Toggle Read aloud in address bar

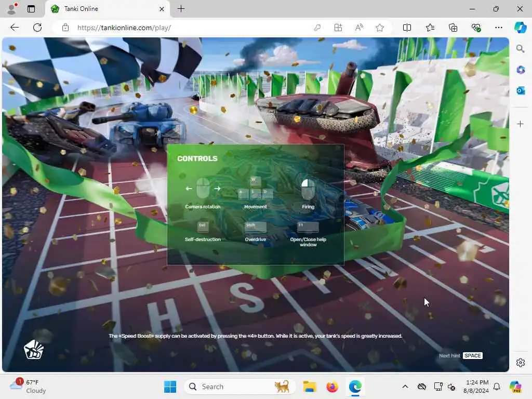(x=359, y=28)
